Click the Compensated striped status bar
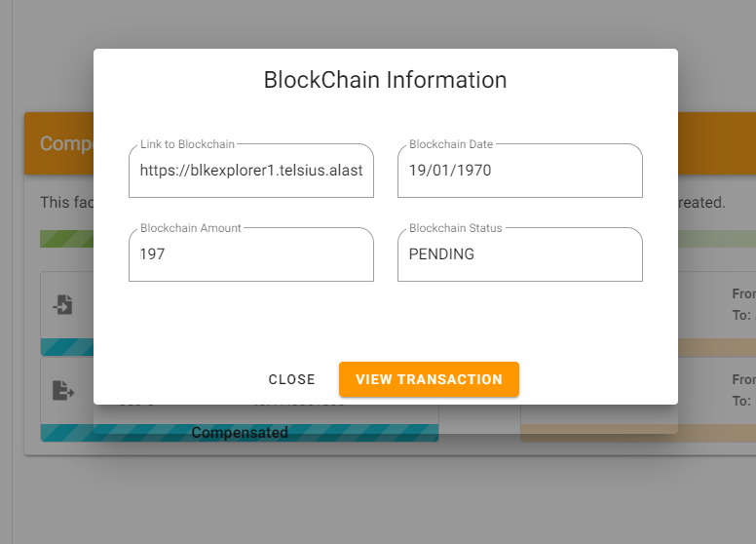This screenshot has height=544, width=756. pyautogui.click(x=240, y=433)
